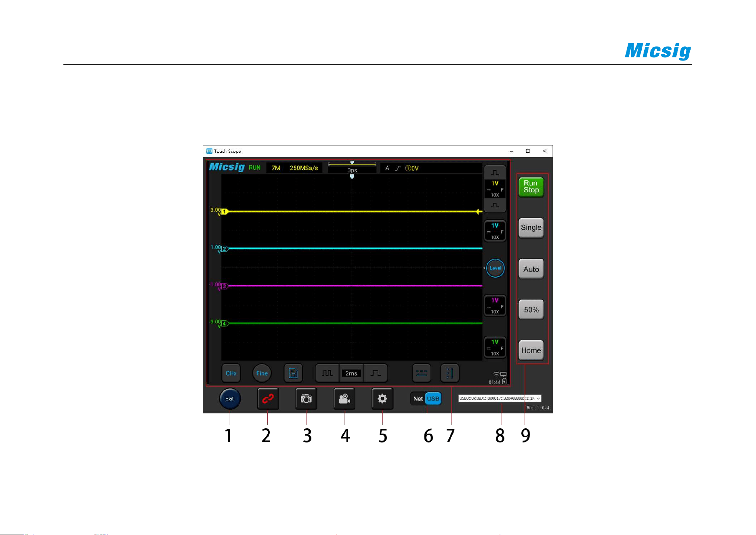This screenshot has width=756, height=535.
Task: Expand the USB device address dropdown
Action: (x=500, y=398)
